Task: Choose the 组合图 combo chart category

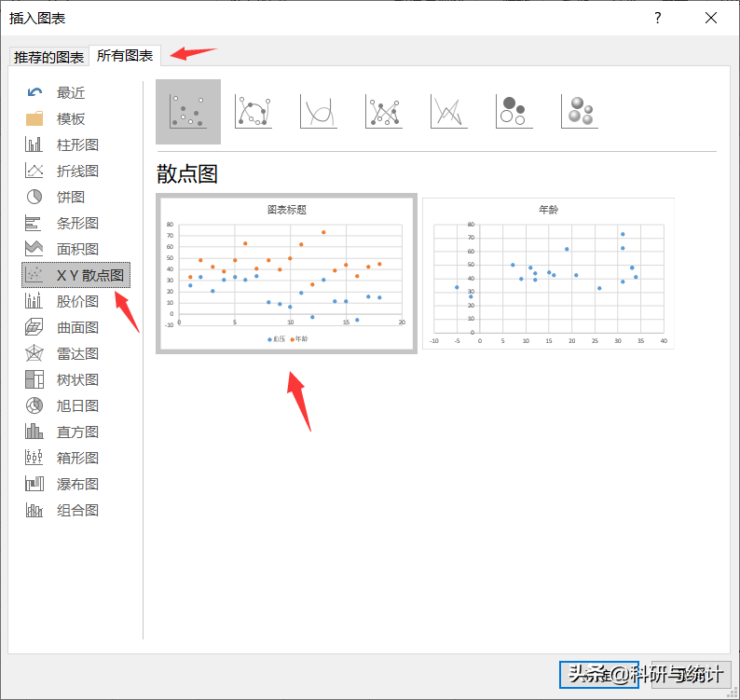Action: click(x=76, y=510)
